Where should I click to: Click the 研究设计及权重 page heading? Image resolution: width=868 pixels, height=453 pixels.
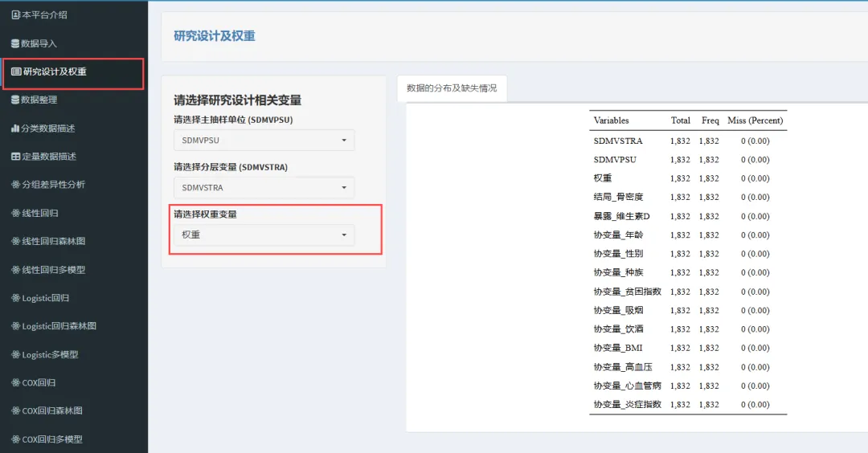click(215, 36)
